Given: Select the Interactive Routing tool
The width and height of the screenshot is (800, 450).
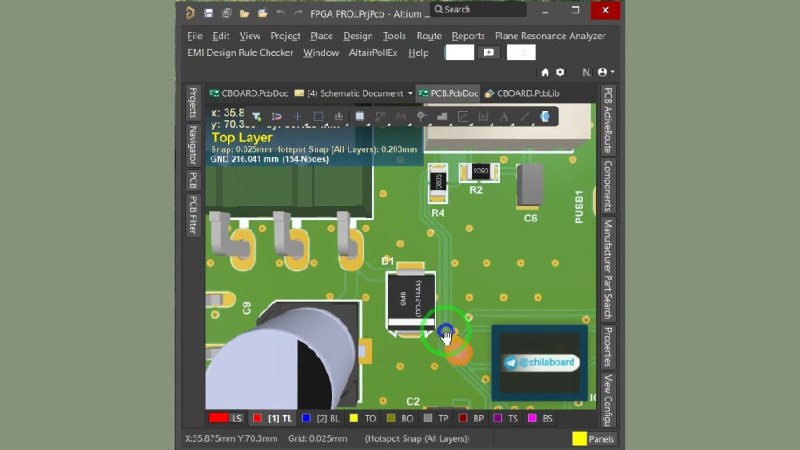Looking at the screenshot, I should pos(380,117).
